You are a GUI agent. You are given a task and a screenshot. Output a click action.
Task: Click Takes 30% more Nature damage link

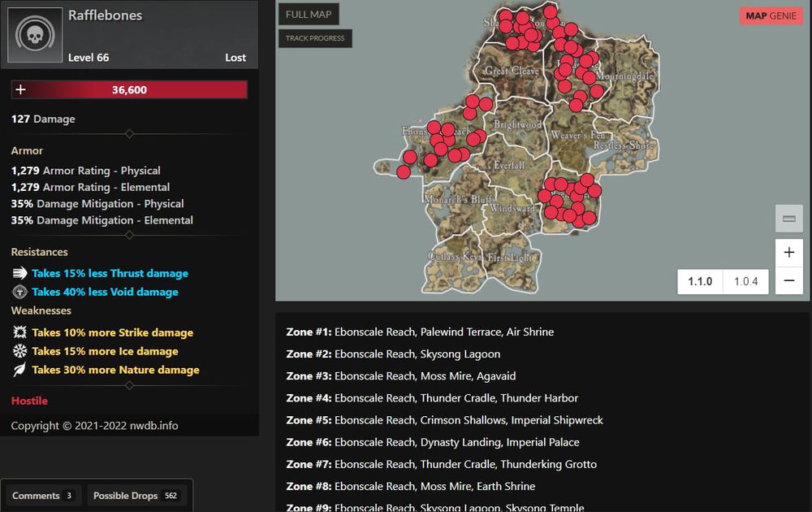[x=115, y=370]
